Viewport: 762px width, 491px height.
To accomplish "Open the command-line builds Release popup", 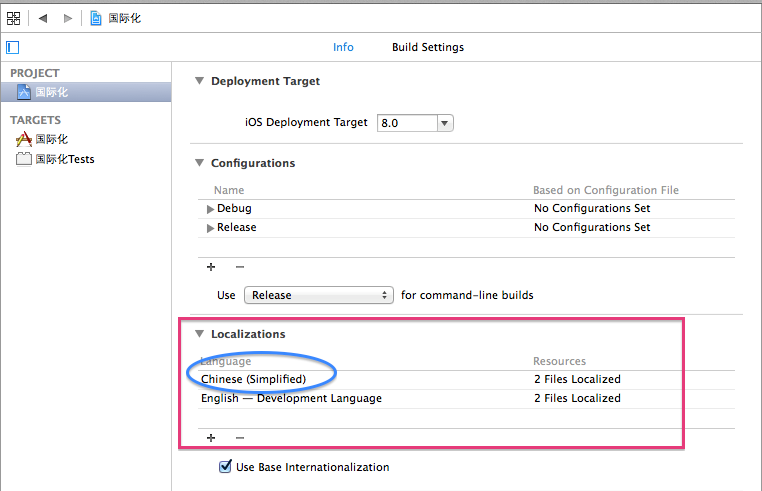I will [319, 295].
